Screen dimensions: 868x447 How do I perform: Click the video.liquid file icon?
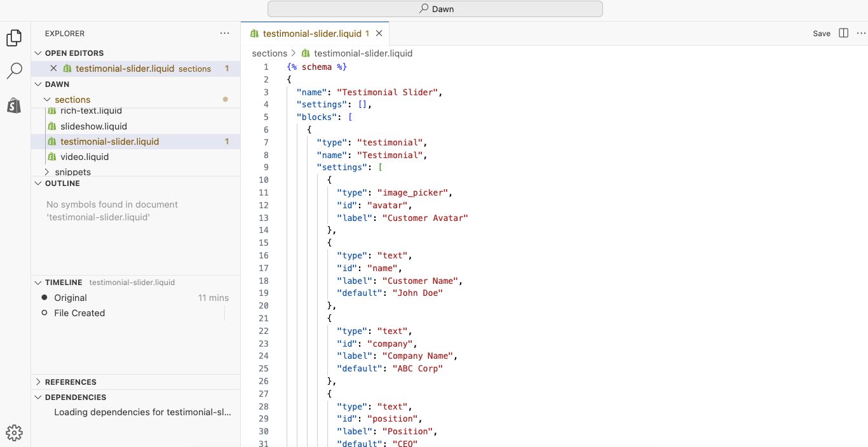(52, 157)
